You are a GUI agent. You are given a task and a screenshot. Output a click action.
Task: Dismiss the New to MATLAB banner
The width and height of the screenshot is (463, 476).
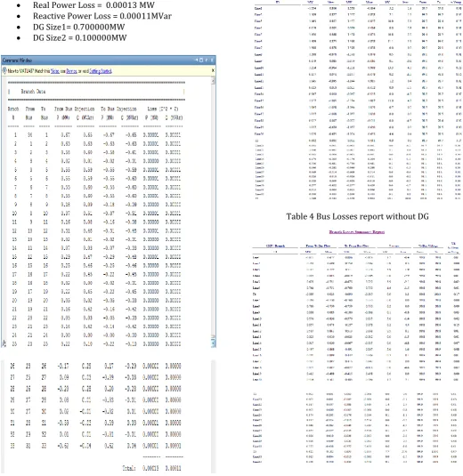pyautogui.click(x=213, y=70)
